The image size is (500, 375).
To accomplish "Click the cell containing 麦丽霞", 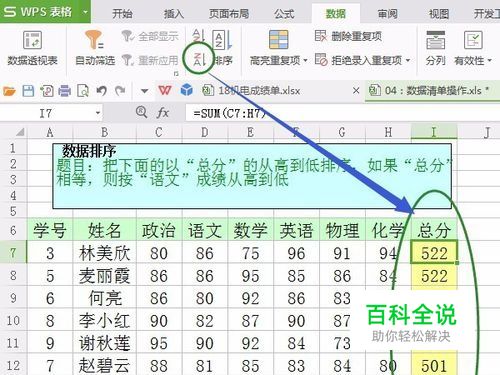I will pyautogui.click(x=105, y=276).
